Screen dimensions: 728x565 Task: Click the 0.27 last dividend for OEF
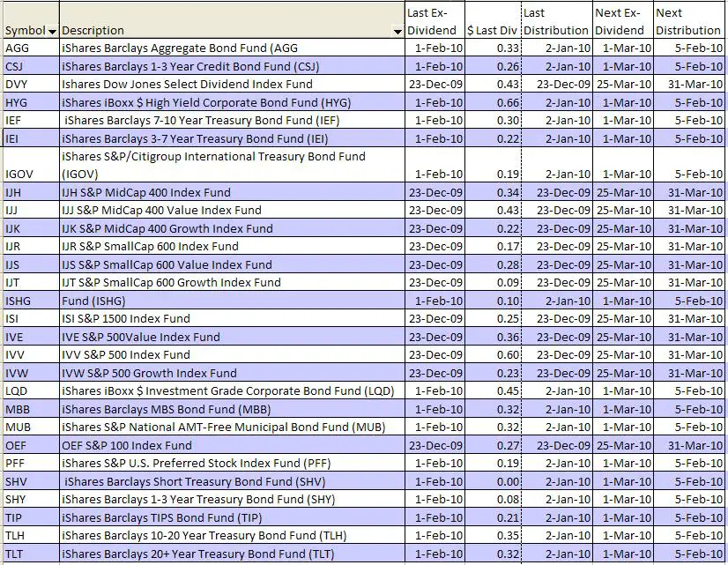coord(493,445)
